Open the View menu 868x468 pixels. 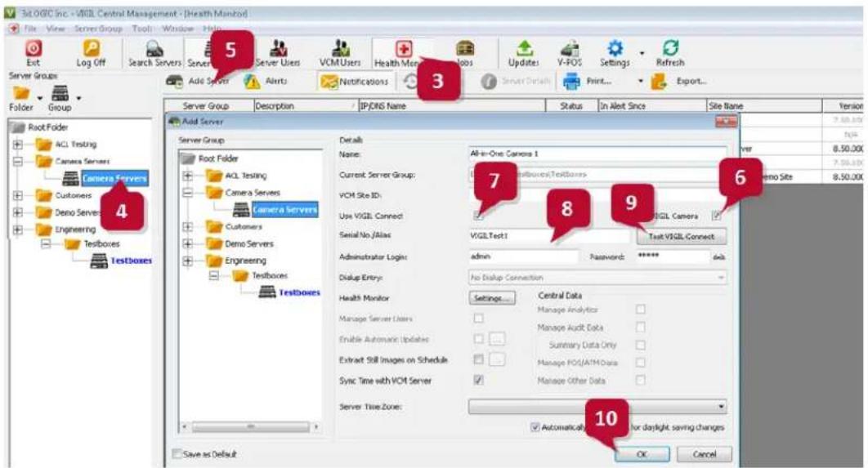[56, 29]
